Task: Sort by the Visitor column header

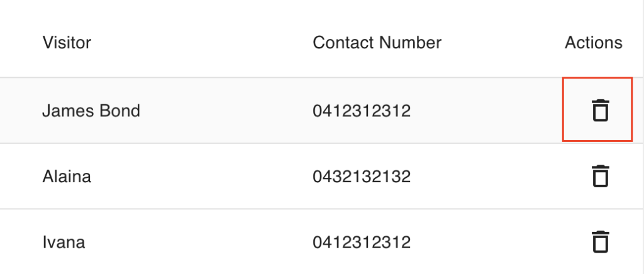Action: click(x=67, y=43)
